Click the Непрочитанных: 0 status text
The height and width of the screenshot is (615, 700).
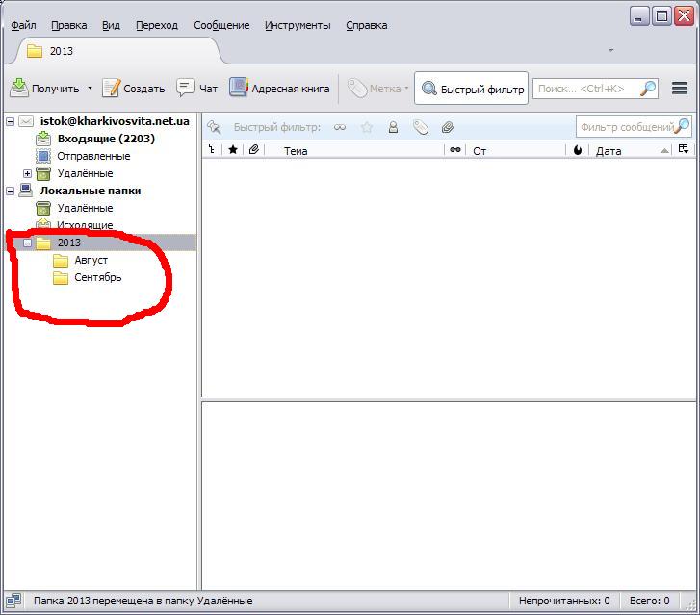(x=564, y=601)
